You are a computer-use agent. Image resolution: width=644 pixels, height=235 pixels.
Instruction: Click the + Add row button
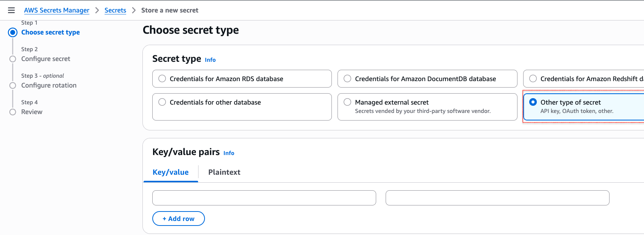178,218
